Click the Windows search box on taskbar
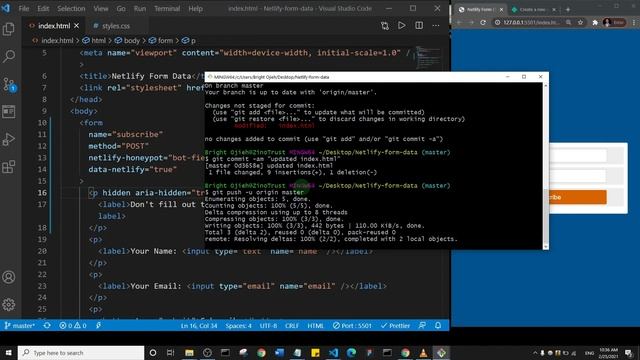 coord(81,353)
